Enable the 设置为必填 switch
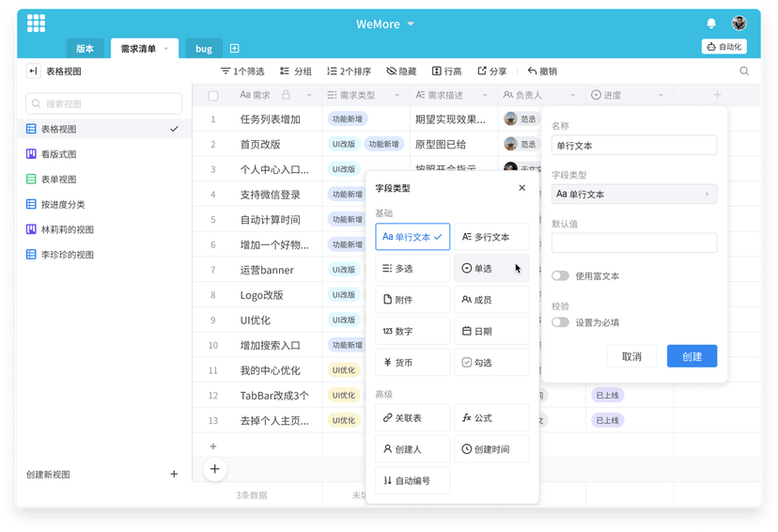Image resolution: width=778 pixels, height=532 pixels. pyautogui.click(x=560, y=322)
